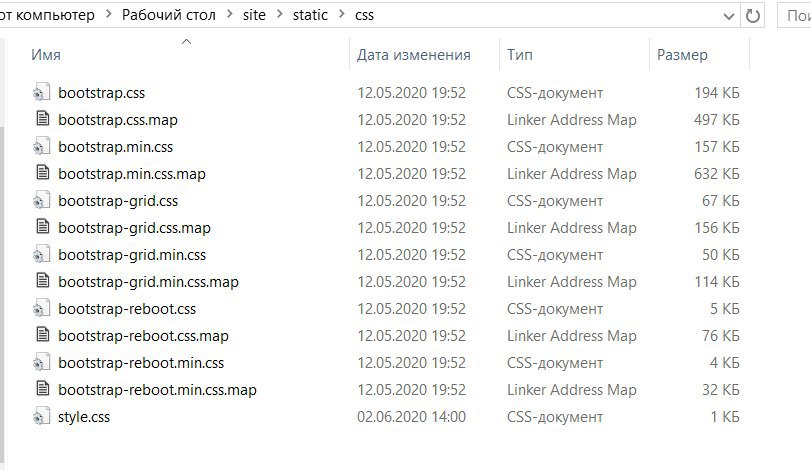Click the 497 КБ size value
Image resolution: width=811 pixels, height=470 pixels.
(x=717, y=120)
